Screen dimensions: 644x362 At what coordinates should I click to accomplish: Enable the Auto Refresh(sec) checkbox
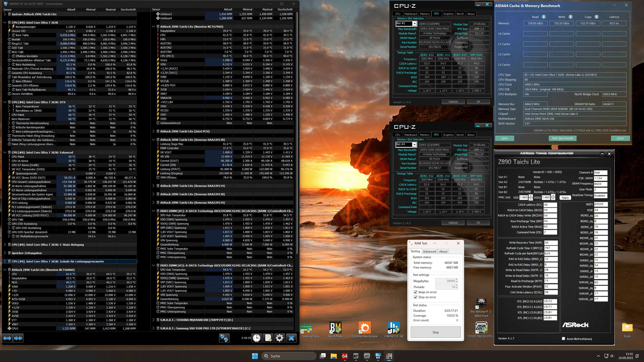(x=563, y=339)
